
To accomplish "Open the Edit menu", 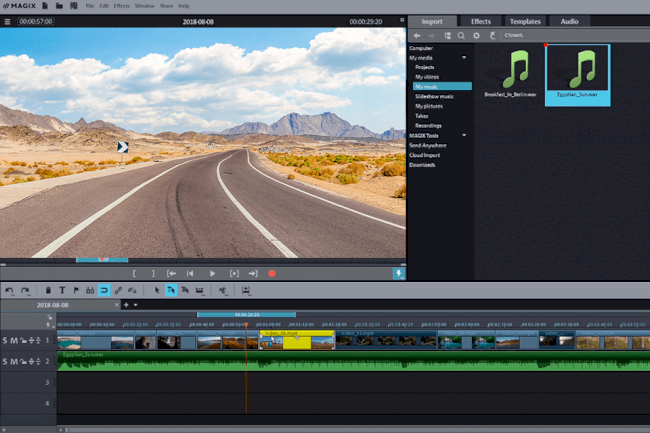I will coord(104,6).
